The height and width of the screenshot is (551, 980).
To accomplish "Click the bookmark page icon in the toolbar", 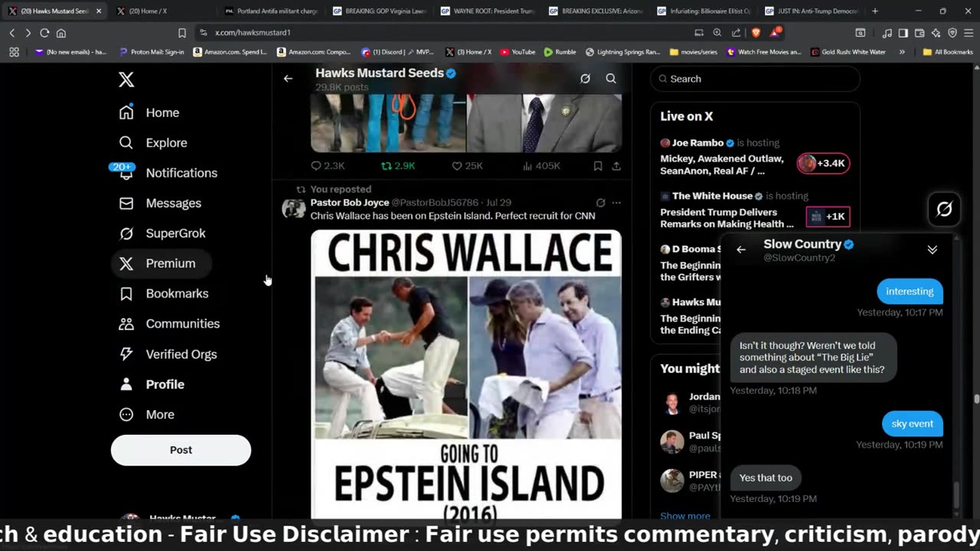I will click(x=182, y=33).
